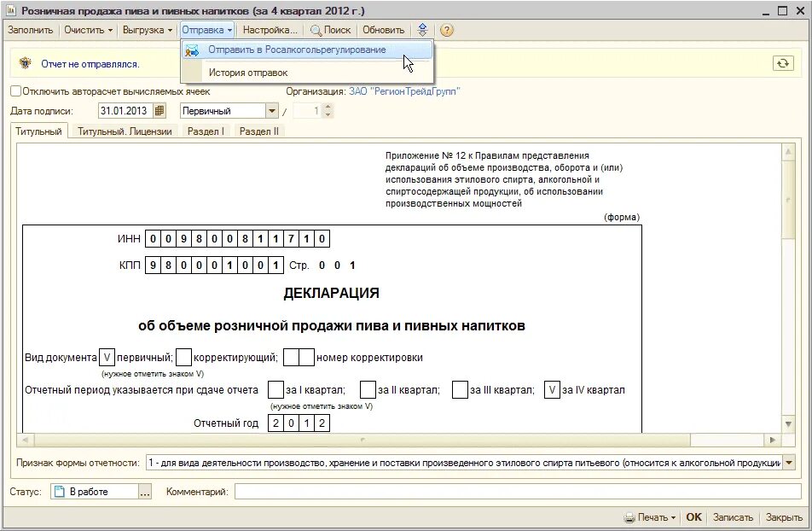
Task: Click the vertical scrollbar thumb of the form
Action: 788,200
